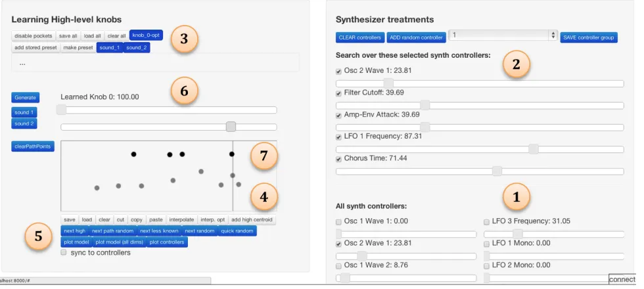644x289 pixels.
Task: Click 'interpolate' below the plot
Action: (x=181, y=219)
